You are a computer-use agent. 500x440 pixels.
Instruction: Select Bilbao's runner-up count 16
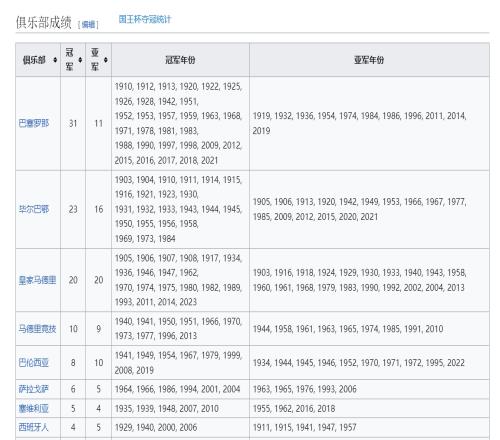coord(98,209)
